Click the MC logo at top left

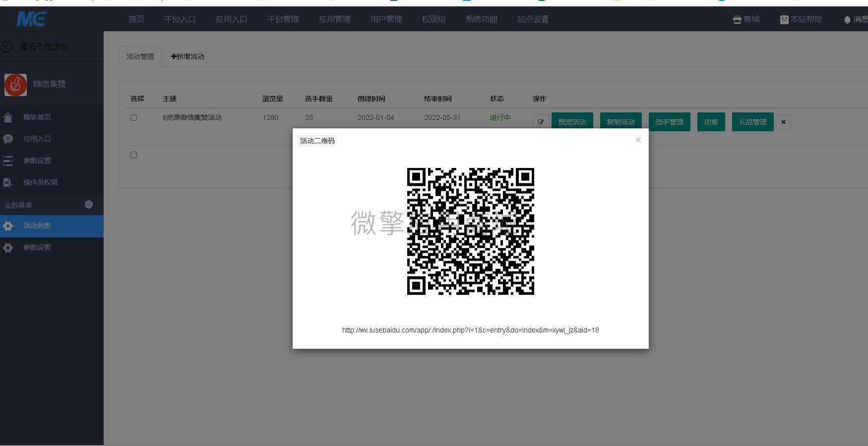31,19
